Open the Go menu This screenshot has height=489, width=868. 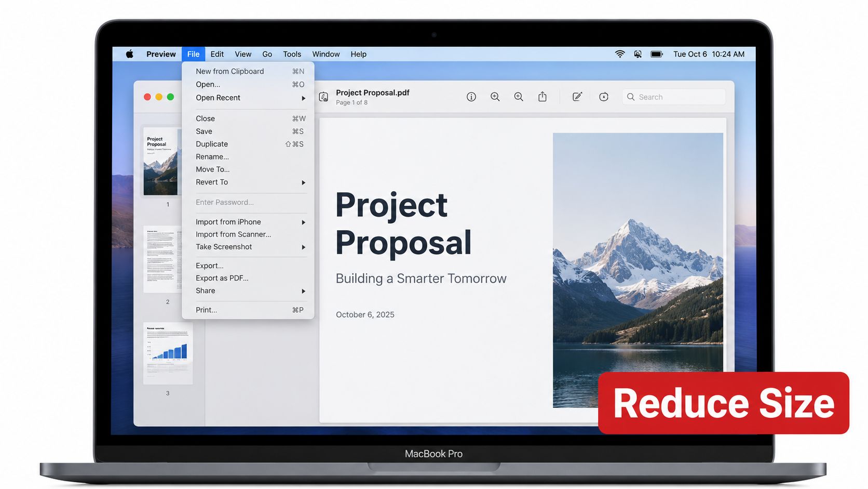(x=267, y=54)
